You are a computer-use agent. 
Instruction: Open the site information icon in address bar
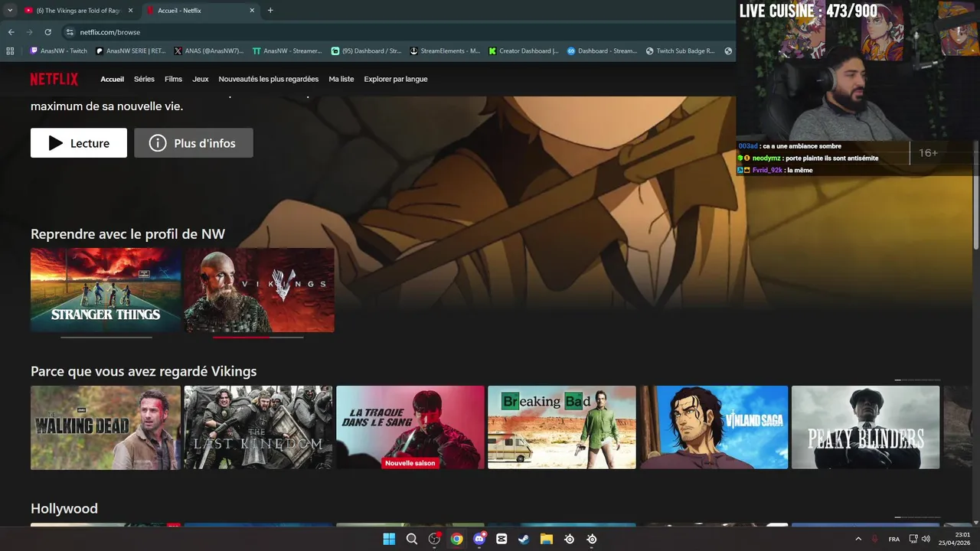pyautogui.click(x=70, y=32)
